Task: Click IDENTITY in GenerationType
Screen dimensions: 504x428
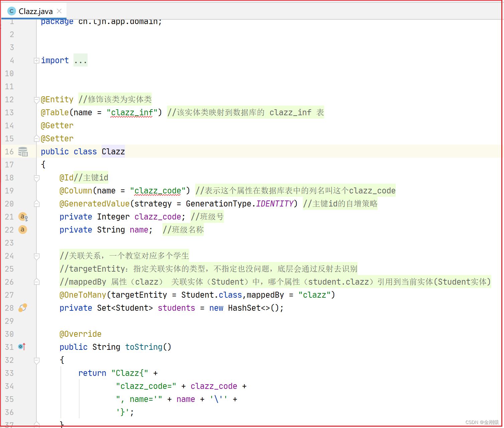Action: pos(275,204)
